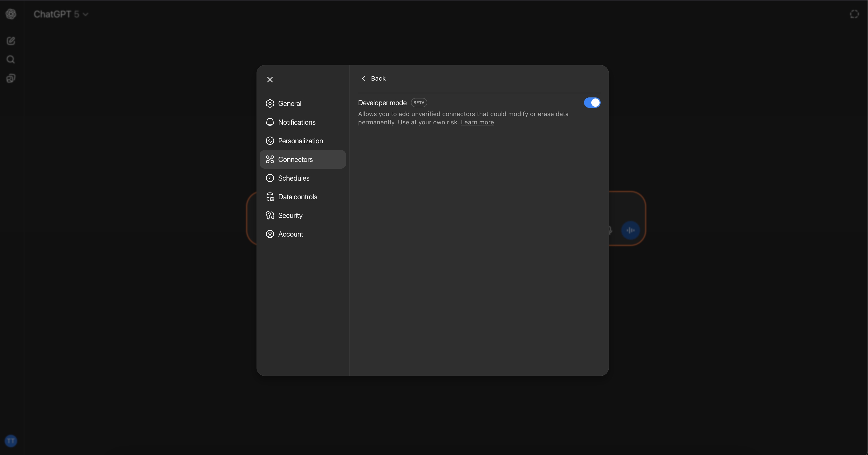Switch to the Personalization tab
868x455 pixels.
(300, 141)
